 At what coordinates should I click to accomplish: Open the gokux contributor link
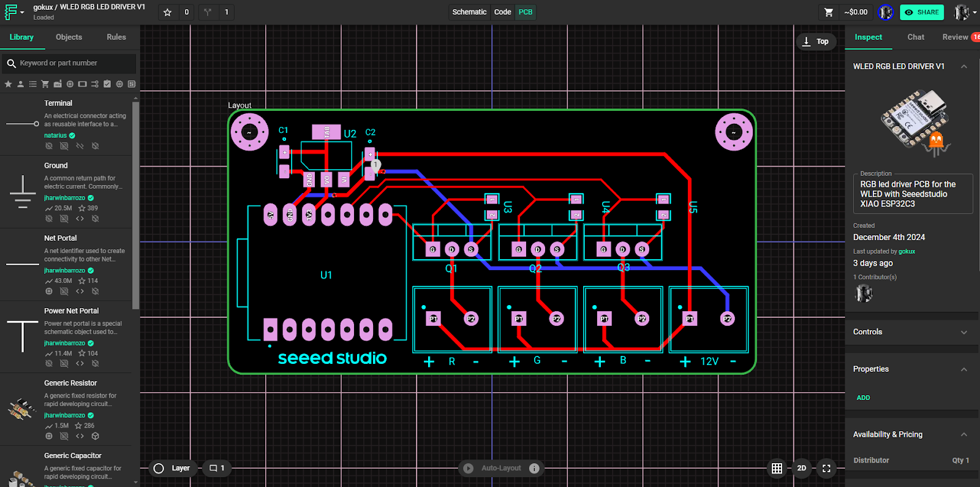click(x=907, y=252)
